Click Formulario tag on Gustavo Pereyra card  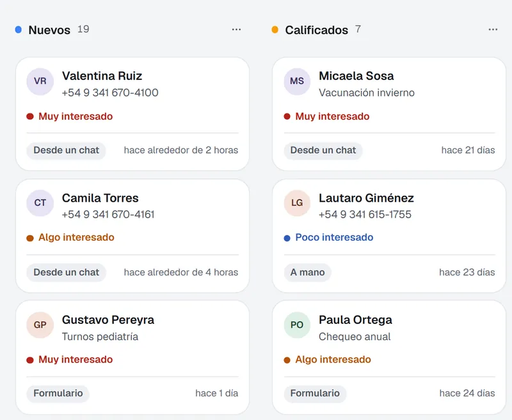coord(58,394)
